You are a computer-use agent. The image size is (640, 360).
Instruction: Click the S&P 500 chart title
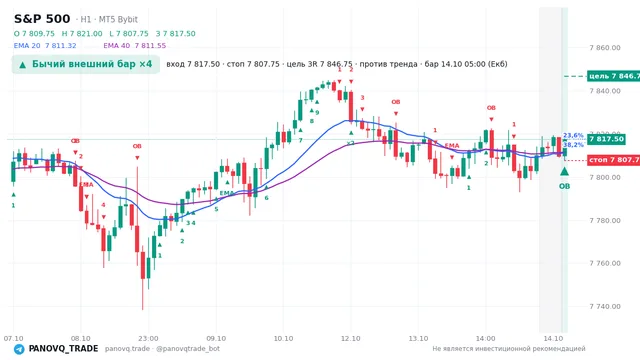(42, 19)
